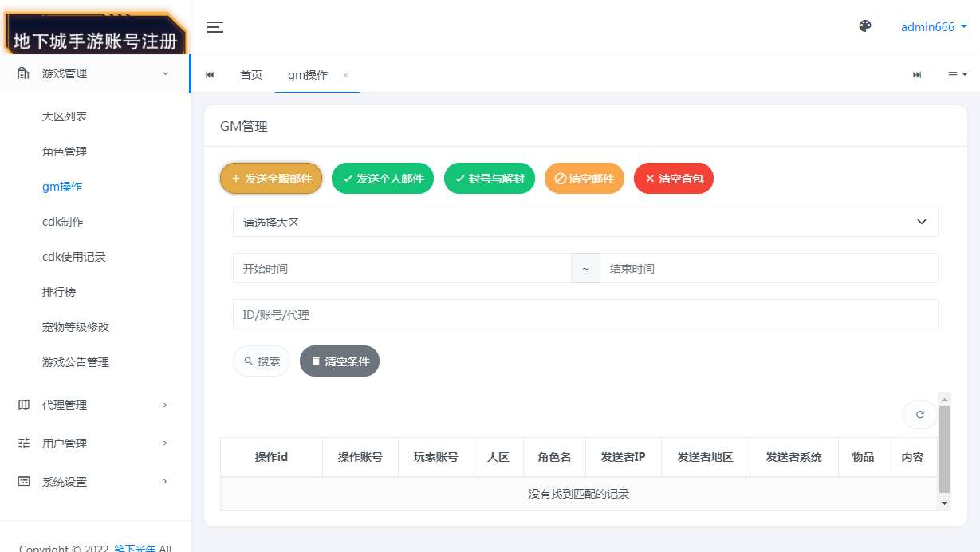Collapse the 游戏管理 menu

pos(96,73)
